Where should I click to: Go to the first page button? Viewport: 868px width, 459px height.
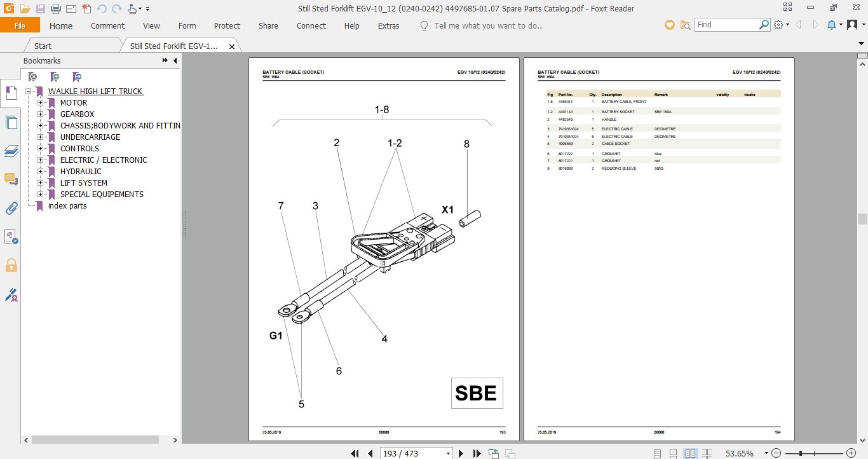(x=356, y=453)
